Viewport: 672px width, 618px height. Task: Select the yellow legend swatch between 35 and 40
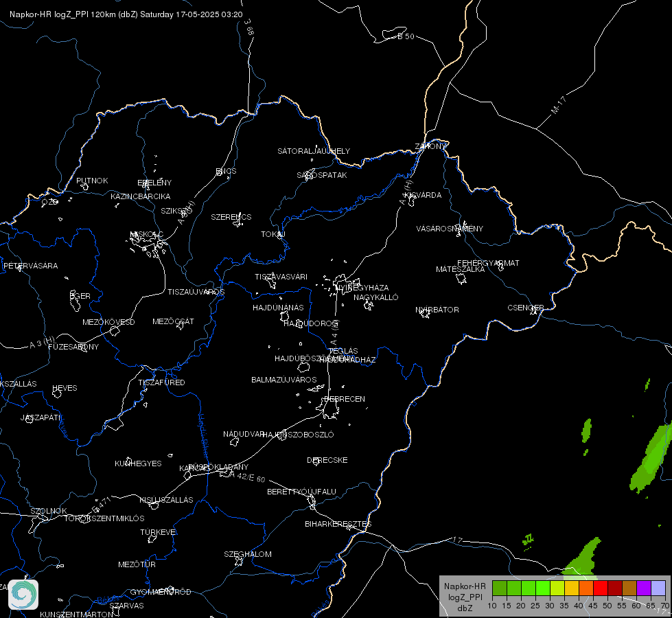coord(572,588)
